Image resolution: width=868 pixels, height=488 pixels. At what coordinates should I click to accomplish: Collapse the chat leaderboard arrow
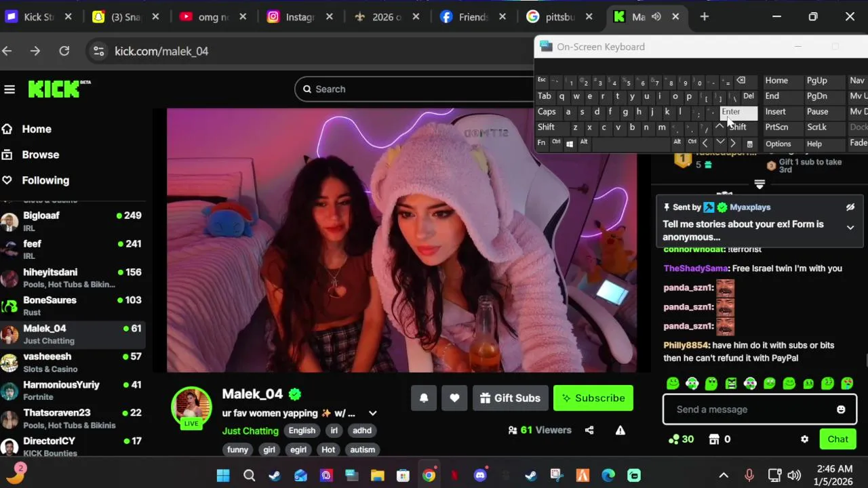click(759, 184)
